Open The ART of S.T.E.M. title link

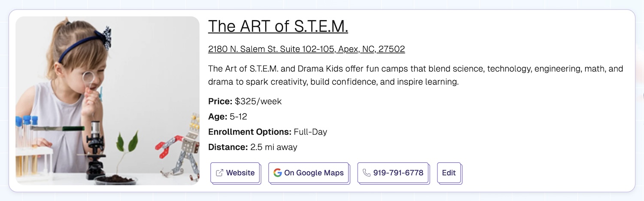278,27
